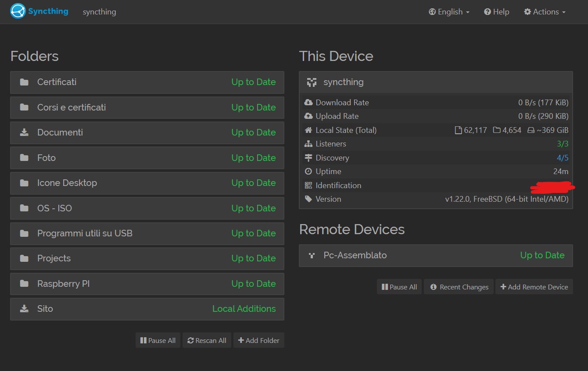Expand the Pc-Assemblato remote device
588x371 pixels.
pyautogui.click(x=436, y=255)
